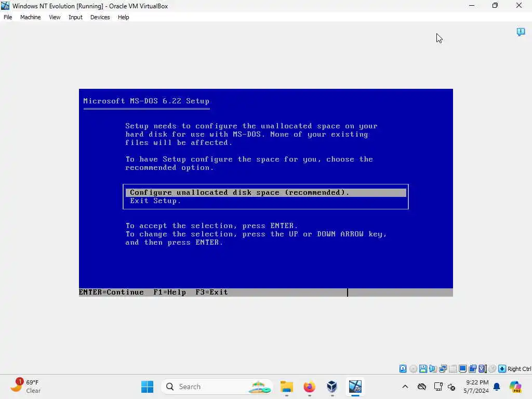This screenshot has width=532, height=399.
Task: Open Firefox from the taskbar
Action: coord(310,387)
